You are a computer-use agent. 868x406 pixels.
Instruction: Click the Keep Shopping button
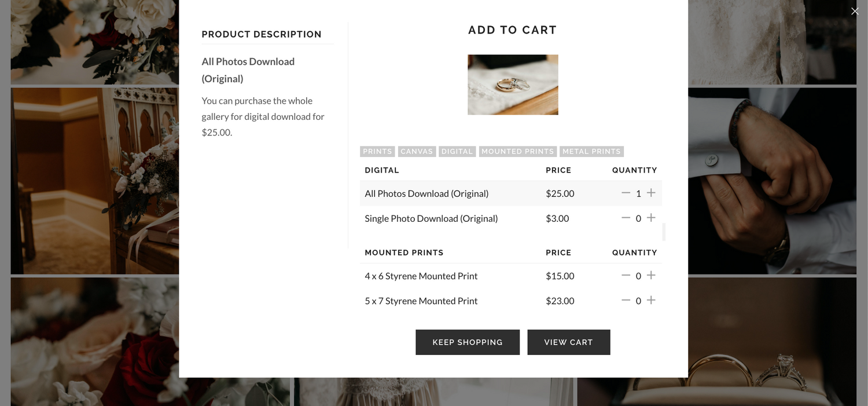coord(468,342)
